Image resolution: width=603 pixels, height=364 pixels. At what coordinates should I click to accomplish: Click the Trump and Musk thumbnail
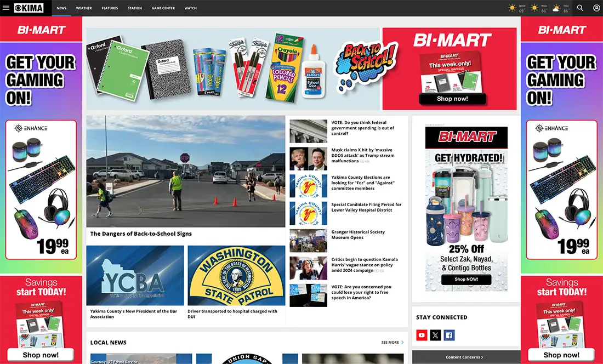point(309,159)
